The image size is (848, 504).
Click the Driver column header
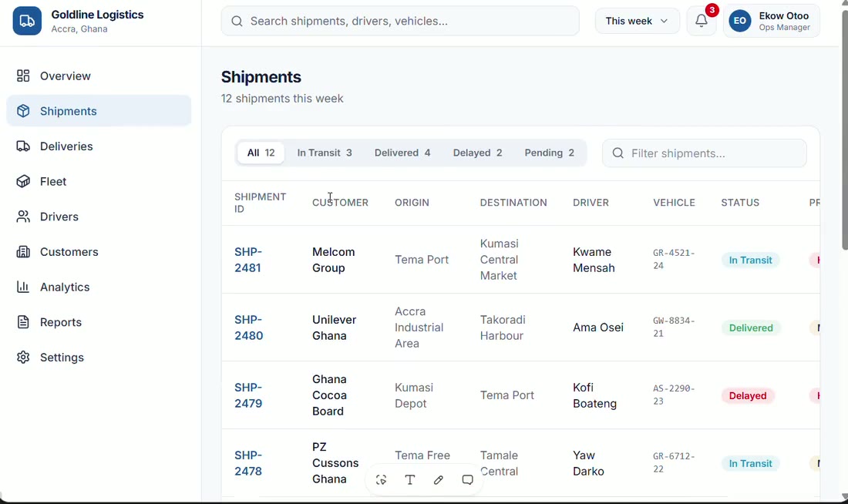(591, 203)
